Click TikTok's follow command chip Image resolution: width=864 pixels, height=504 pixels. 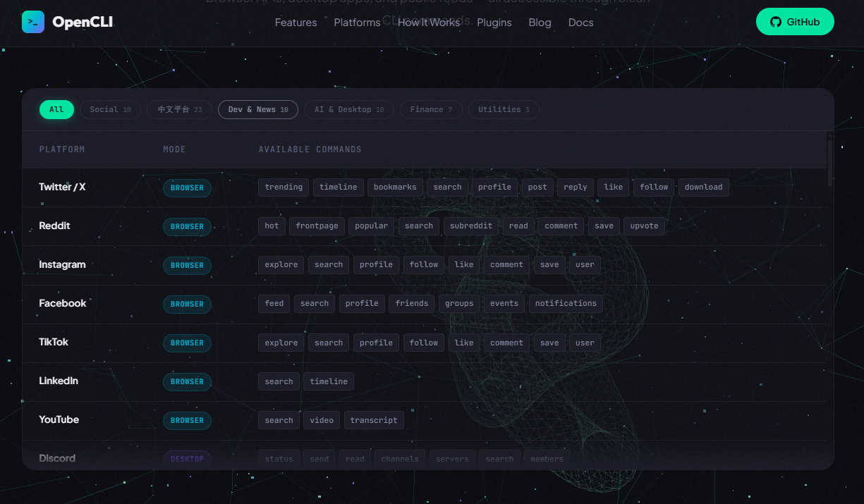point(424,343)
